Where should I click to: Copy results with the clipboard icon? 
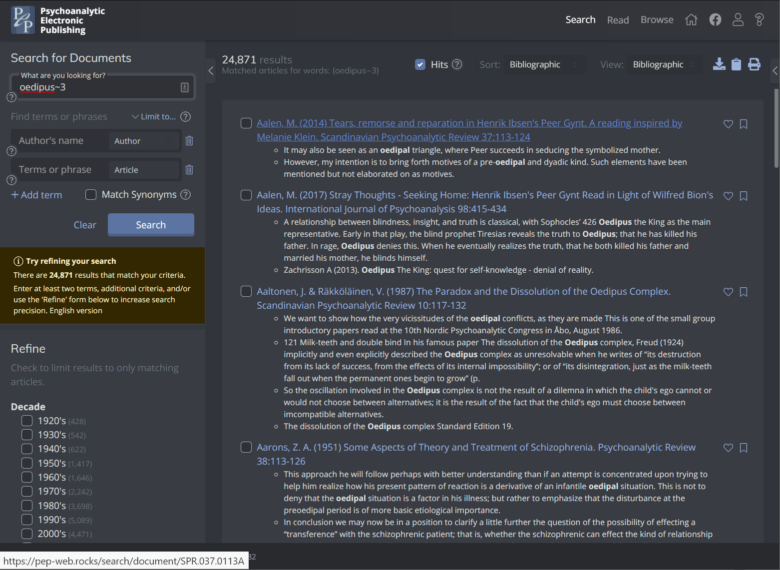(x=736, y=65)
